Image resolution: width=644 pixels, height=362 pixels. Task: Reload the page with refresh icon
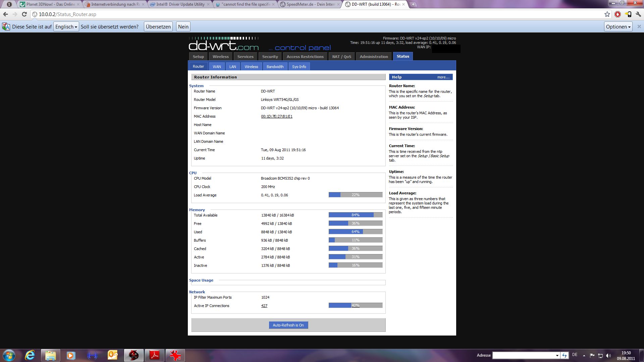(x=24, y=14)
